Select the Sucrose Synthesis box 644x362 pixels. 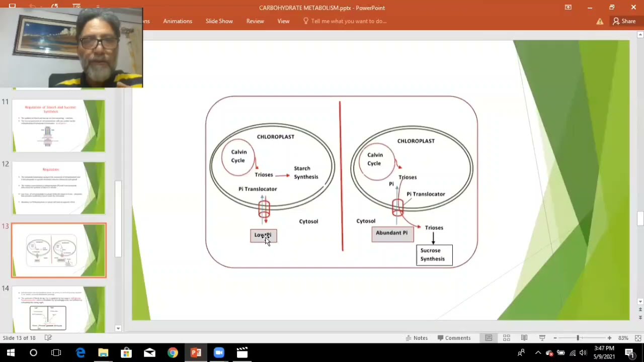coord(434,255)
